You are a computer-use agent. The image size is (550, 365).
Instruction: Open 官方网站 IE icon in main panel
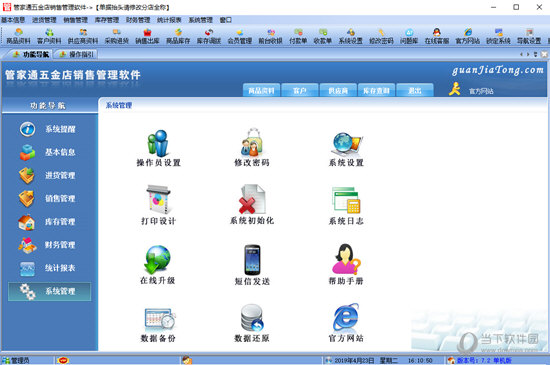pyautogui.click(x=346, y=323)
